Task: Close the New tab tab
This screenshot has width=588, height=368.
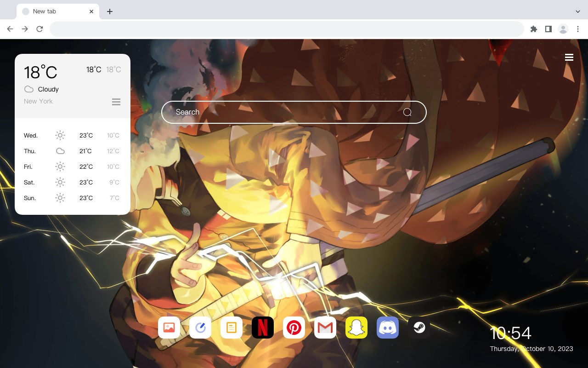Action: click(x=91, y=11)
